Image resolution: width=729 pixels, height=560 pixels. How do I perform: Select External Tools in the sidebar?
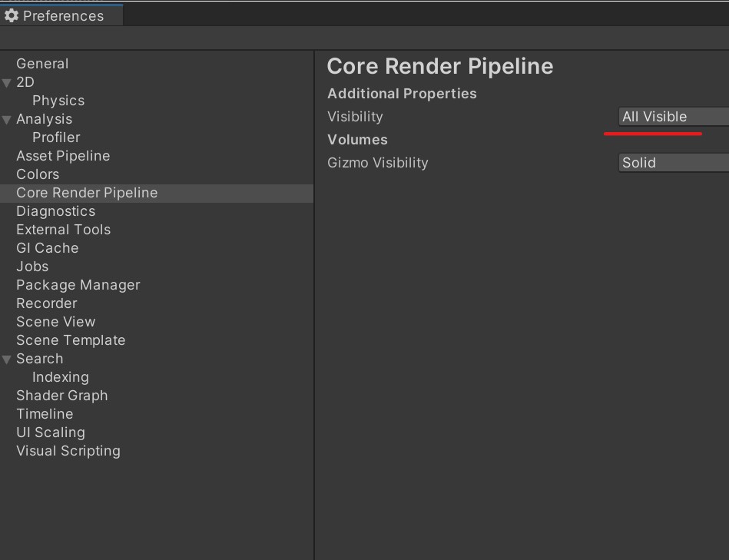[63, 229]
